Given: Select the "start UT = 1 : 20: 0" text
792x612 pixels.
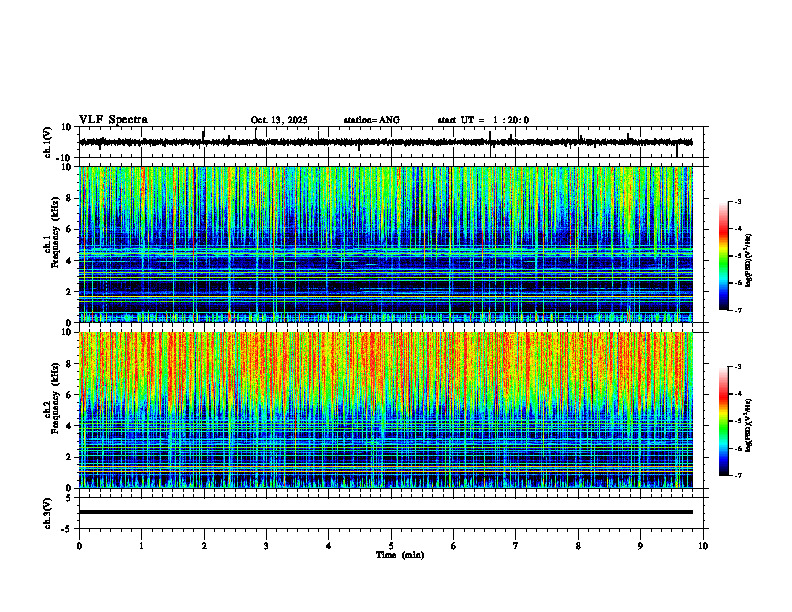Looking at the screenshot, I should pyautogui.click(x=483, y=120).
